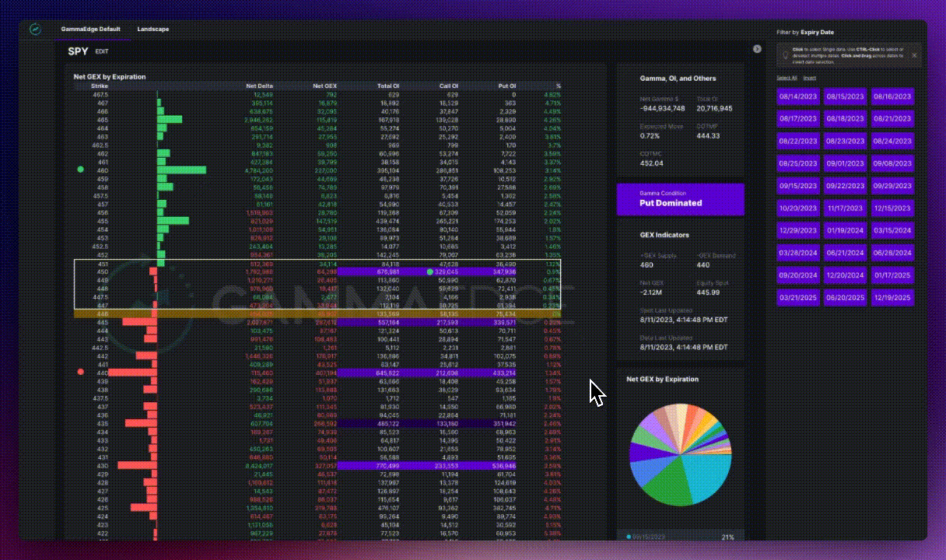
Task: Toggle expiry date 11/17/2023
Action: point(845,208)
